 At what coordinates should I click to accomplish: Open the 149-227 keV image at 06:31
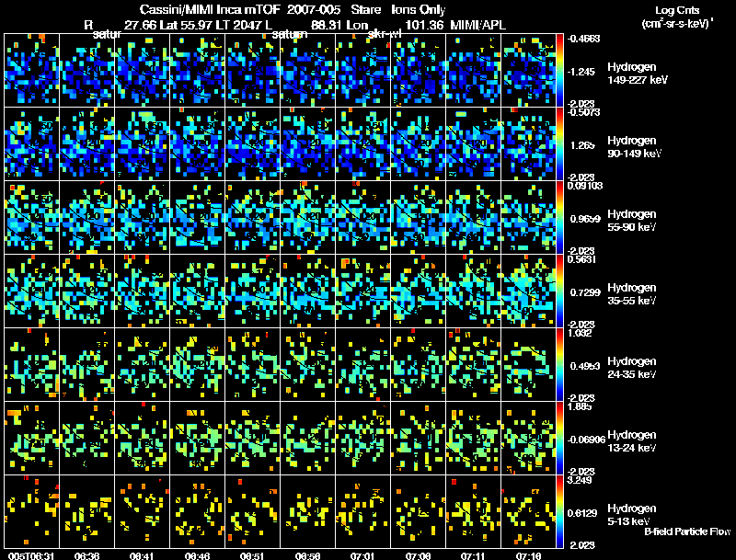point(32,71)
